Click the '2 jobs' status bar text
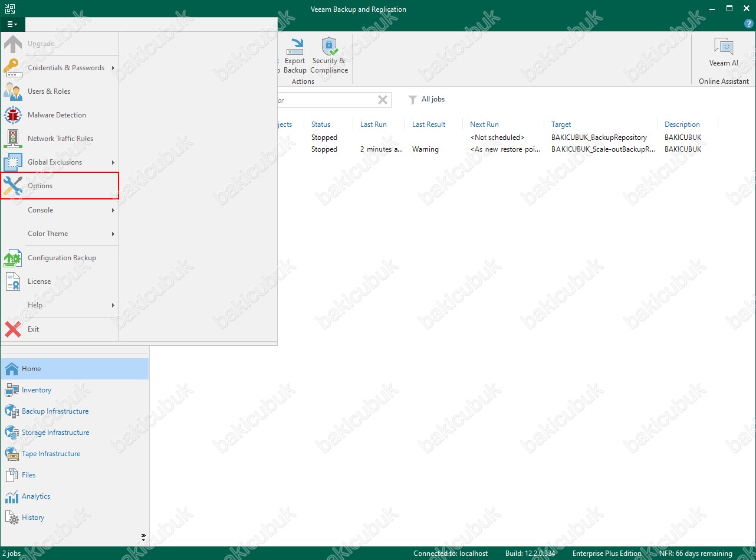The width and height of the screenshot is (756, 560). pyautogui.click(x=11, y=554)
